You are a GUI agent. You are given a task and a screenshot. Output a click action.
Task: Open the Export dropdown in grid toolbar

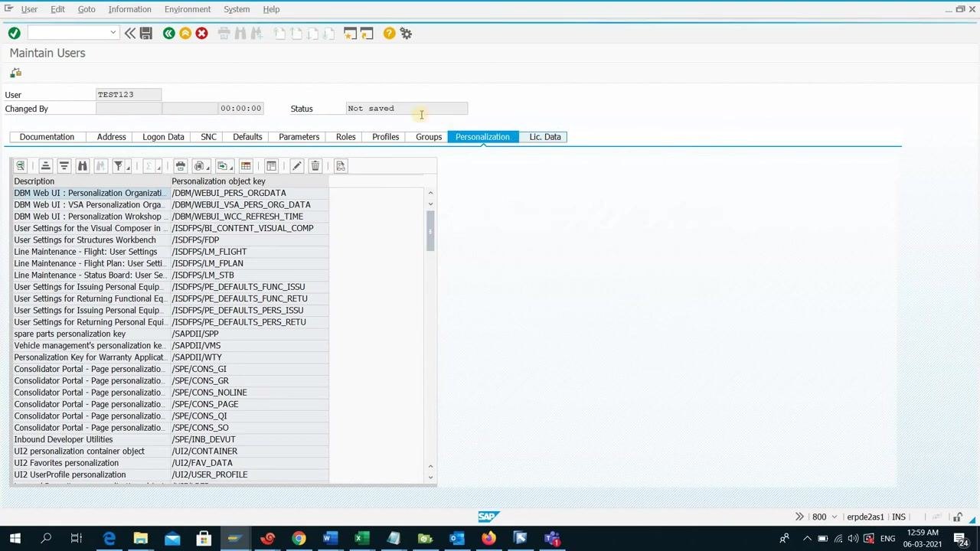225,166
